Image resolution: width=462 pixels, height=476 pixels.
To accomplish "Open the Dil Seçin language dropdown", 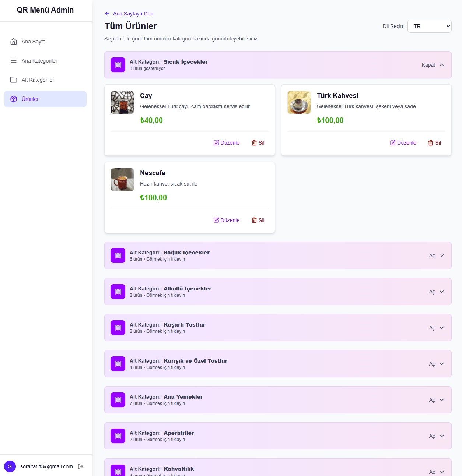I will point(429,26).
